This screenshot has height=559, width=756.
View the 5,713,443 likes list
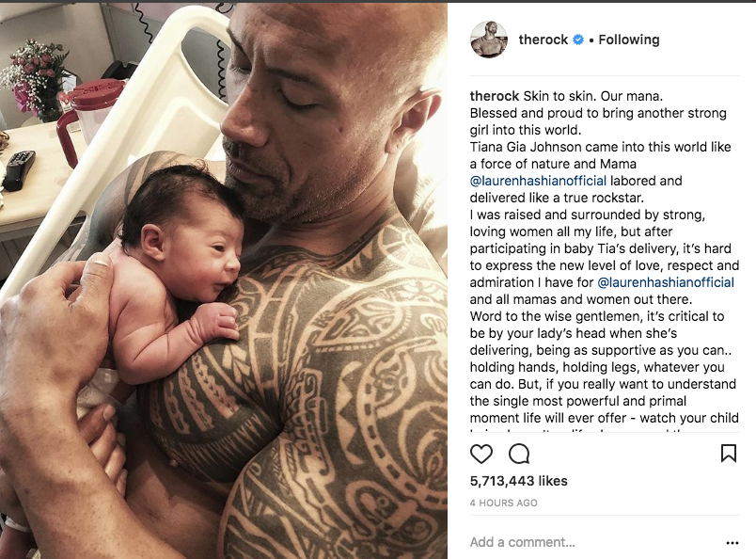519,481
